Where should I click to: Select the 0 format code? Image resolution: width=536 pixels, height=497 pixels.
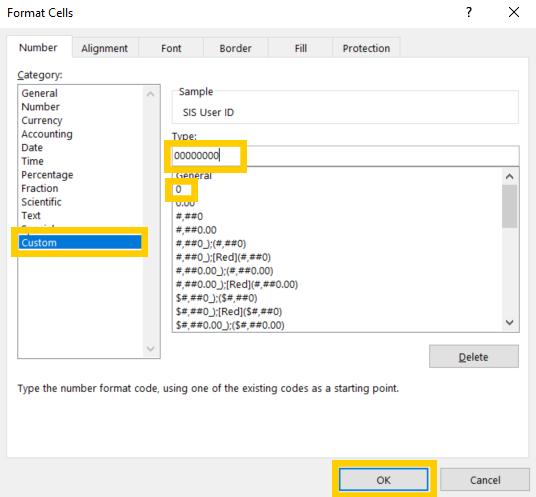[178, 189]
